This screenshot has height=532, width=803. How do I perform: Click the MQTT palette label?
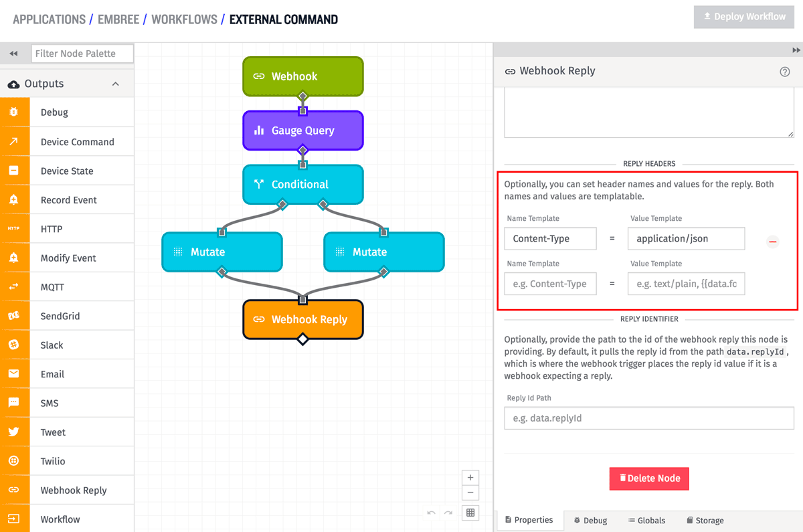(x=52, y=287)
